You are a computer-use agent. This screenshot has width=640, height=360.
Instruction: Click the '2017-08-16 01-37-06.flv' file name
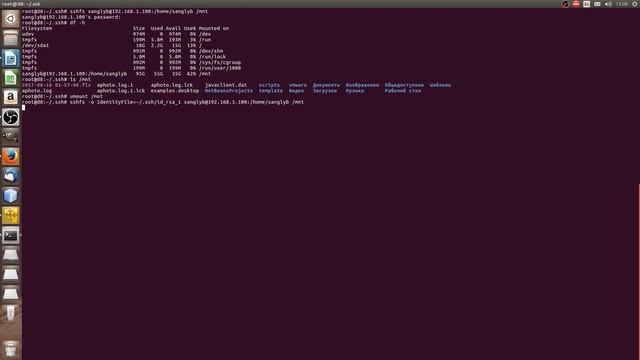pos(56,85)
